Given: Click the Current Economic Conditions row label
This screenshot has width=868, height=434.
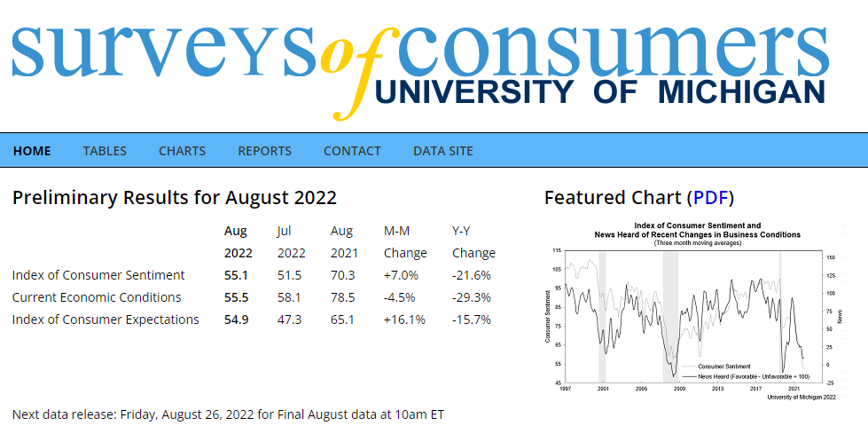Looking at the screenshot, I should pos(97,297).
